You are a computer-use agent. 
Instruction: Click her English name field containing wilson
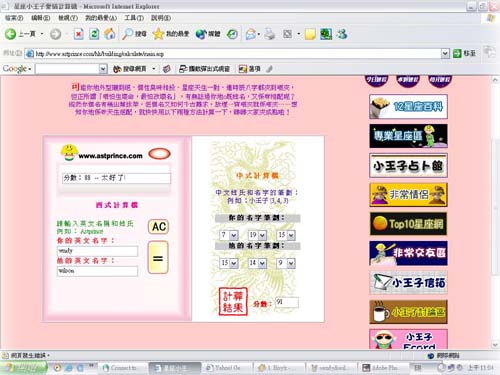pyautogui.click(x=97, y=271)
